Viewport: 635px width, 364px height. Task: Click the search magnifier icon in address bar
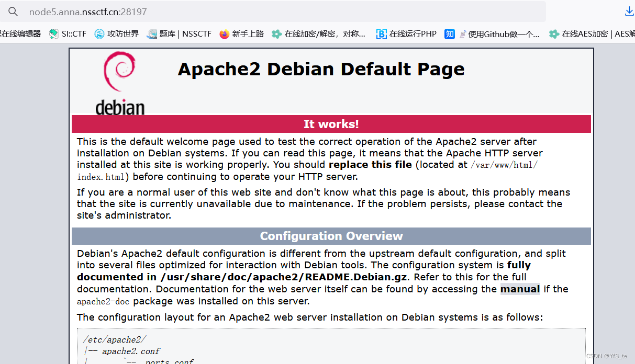click(x=13, y=12)
